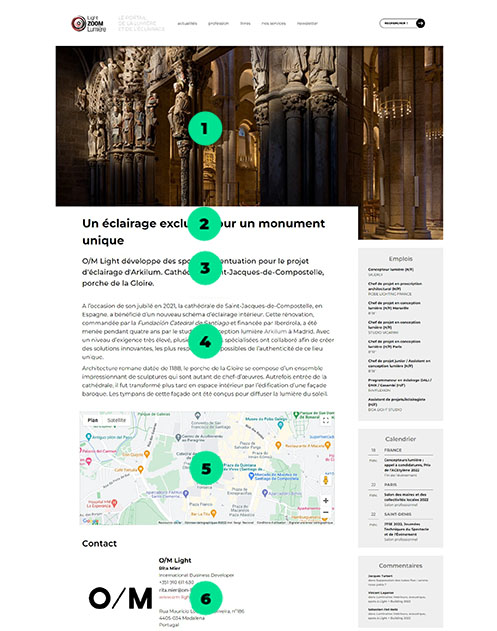
Task: Open the mes services menu item
Action: pyautogui.click(x=274, y=23)
